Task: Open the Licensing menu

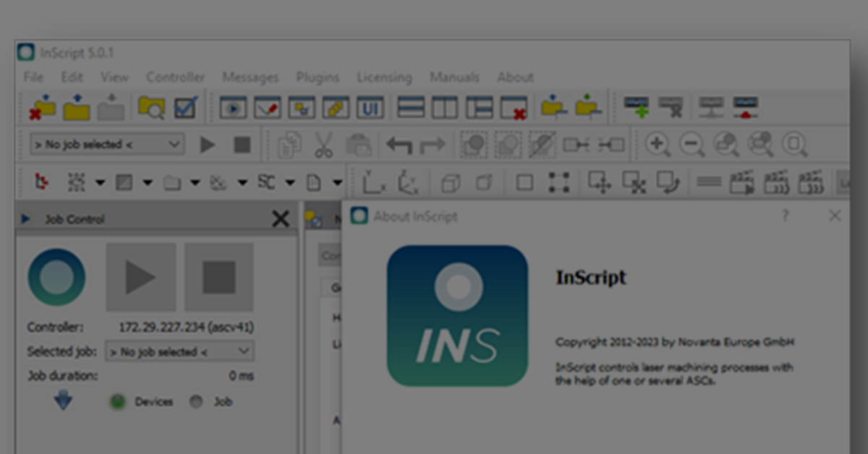Action: (x=384, y=77)
